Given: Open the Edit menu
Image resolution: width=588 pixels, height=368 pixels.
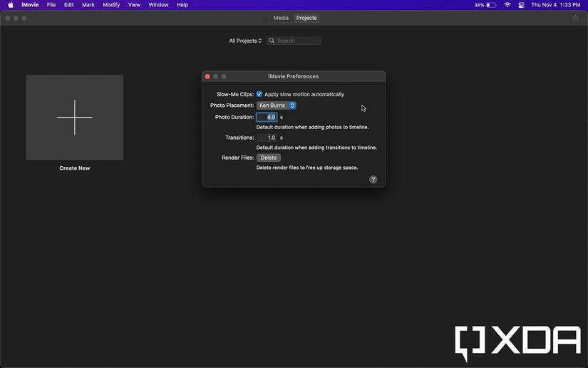Looking at the screenshot, I should coord(68,5).
